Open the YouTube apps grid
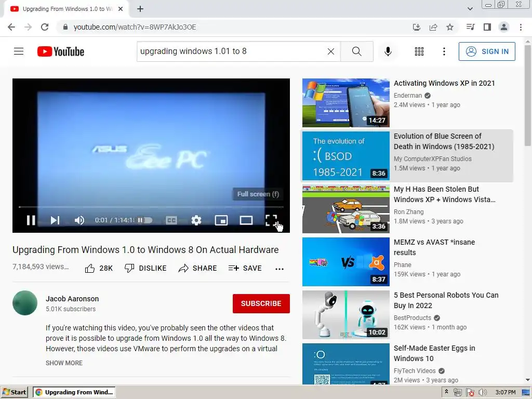Viewport: 532px width, 399px height. click(x=419, y=51)
